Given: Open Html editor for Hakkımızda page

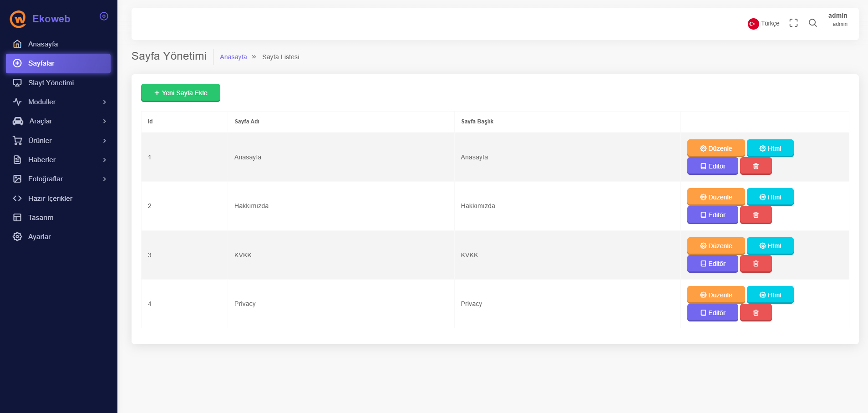Looking at the screenshot, I should tap(770, 197).
